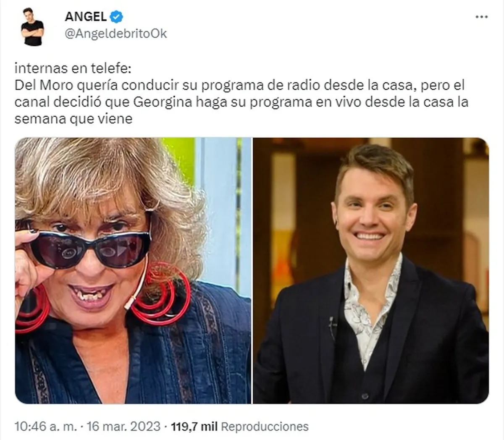Click the 10:46 a. m. timestamp
504x440 pixels.
(46, 427)
